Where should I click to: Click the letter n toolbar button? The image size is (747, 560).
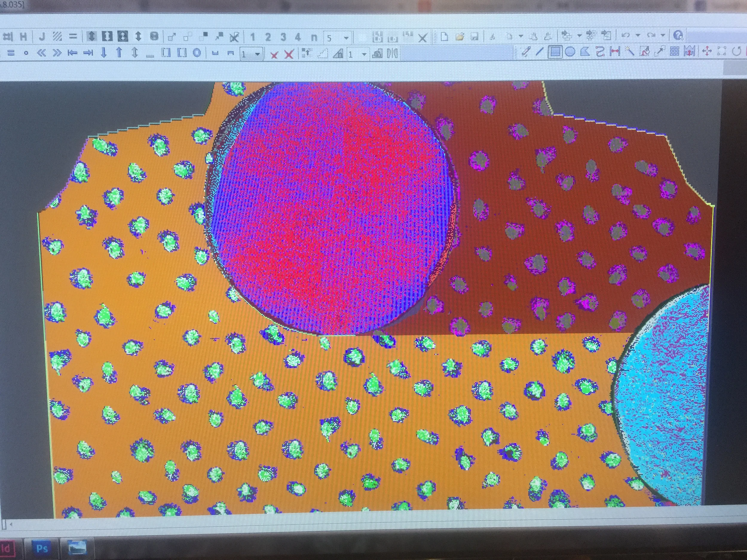(314, 37)
